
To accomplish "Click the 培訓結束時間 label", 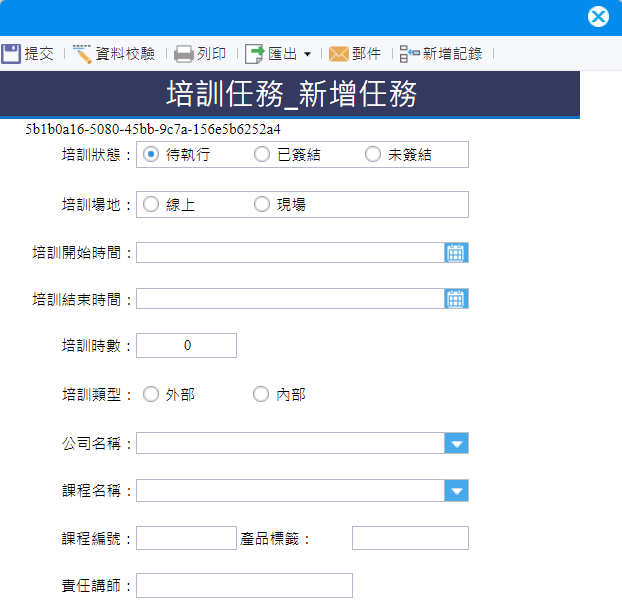I will tap(82, 299).
